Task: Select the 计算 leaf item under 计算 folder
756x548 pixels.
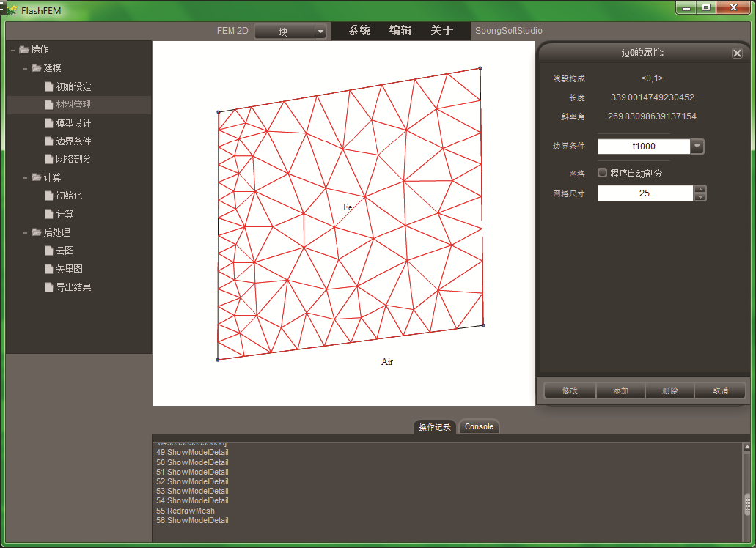Action: pyautogui.click(x=65, y=214)
